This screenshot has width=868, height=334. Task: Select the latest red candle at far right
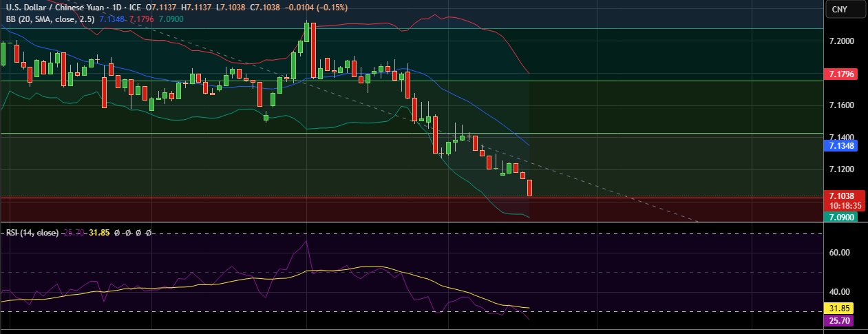click(x=530, y=188)
